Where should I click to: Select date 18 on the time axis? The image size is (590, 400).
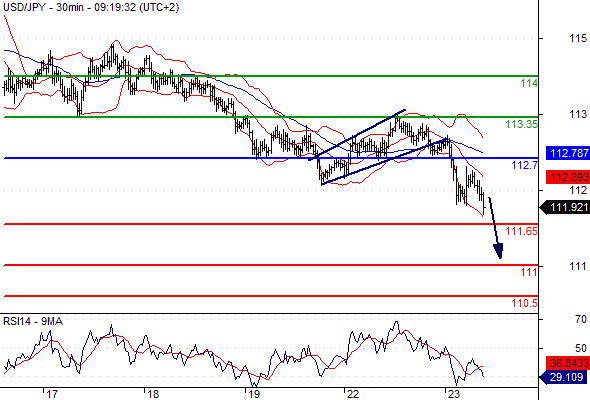[x=153, y=394]
